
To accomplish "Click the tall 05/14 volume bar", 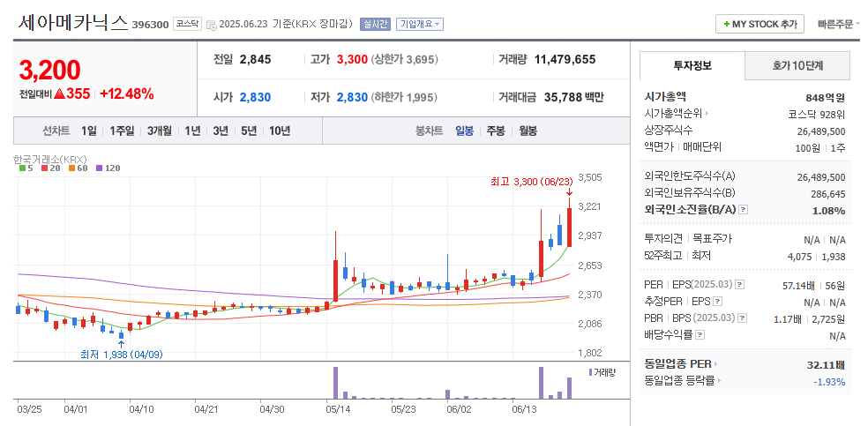I will tap(335, 382).
